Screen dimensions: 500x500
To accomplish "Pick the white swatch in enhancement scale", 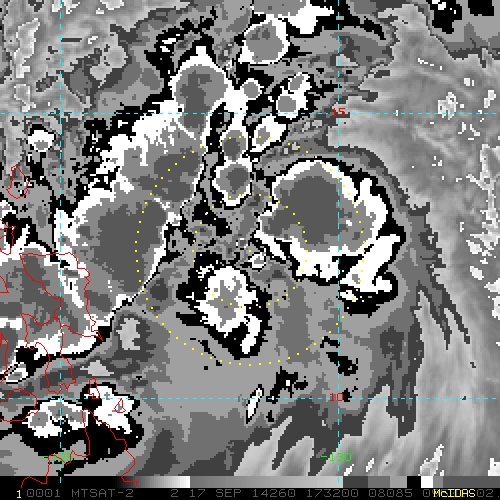I will pyautogui.click(x=427, y=482).
